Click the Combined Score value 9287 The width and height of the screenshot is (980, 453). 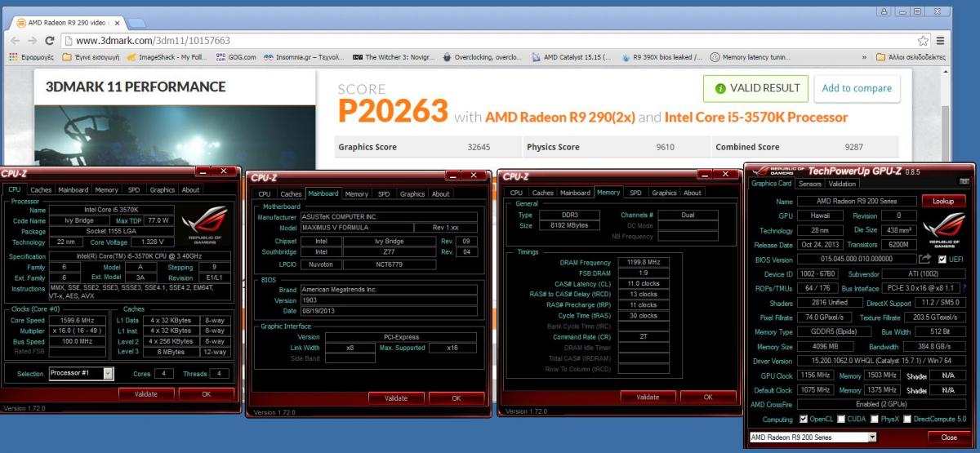[854, 147]
